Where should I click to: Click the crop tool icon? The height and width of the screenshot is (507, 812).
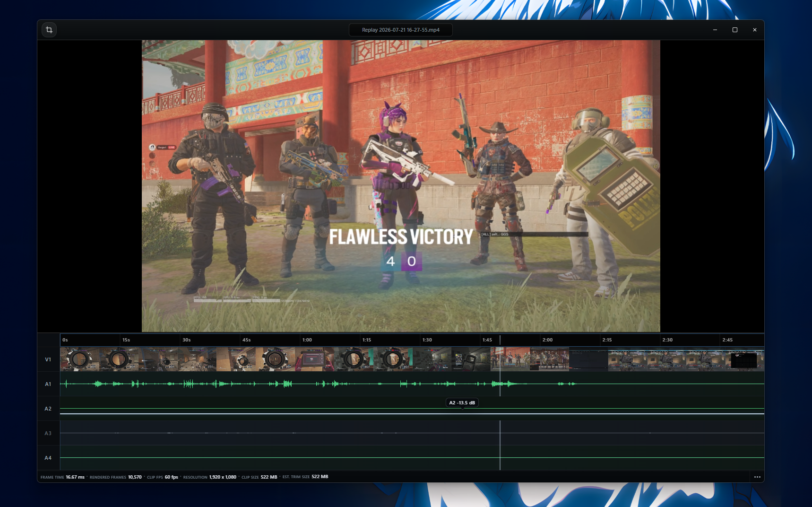(49, 30)
